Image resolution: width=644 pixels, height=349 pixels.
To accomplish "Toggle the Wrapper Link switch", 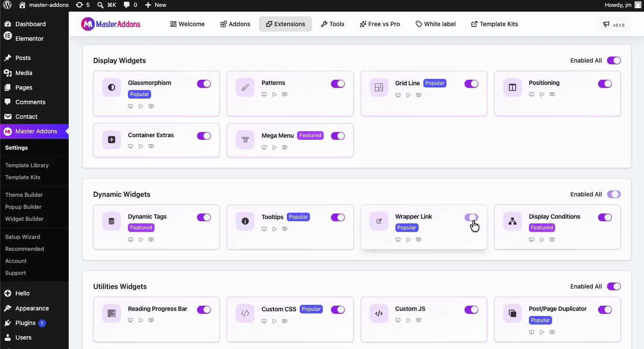I will (x=471, y=217).
